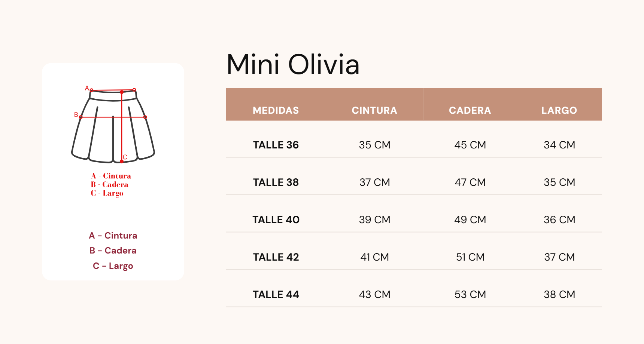Select the TALLE 42 row label
644x344 pixels.
click(276, 257)
